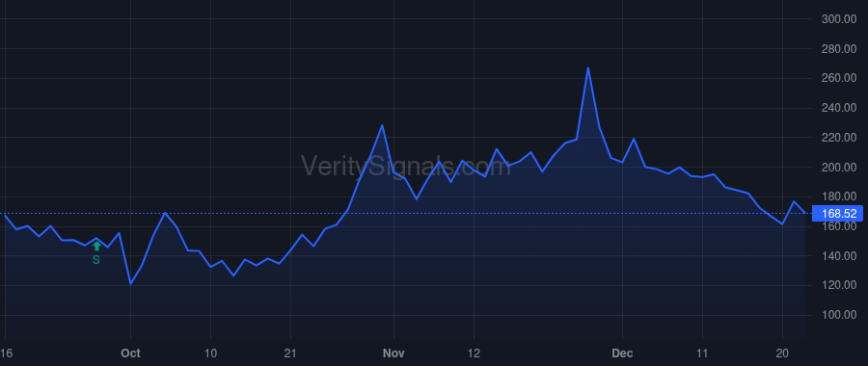
Task: Click the 220.00 price axis label
Action: [x=839, y=137]
